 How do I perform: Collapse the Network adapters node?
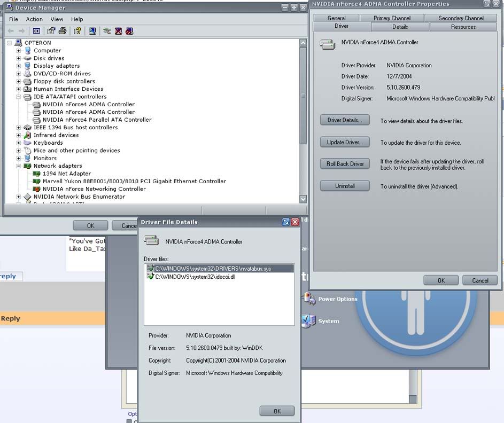(x=18, y=166)
